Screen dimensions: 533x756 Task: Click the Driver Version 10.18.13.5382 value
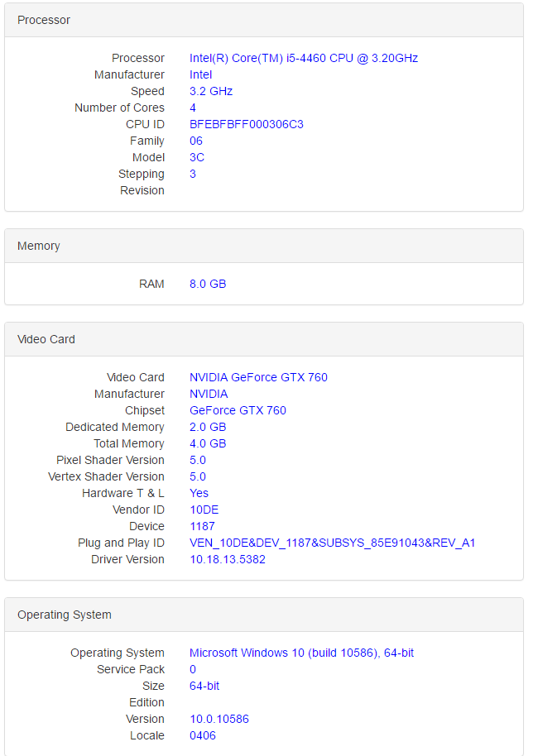pos(228,559)
